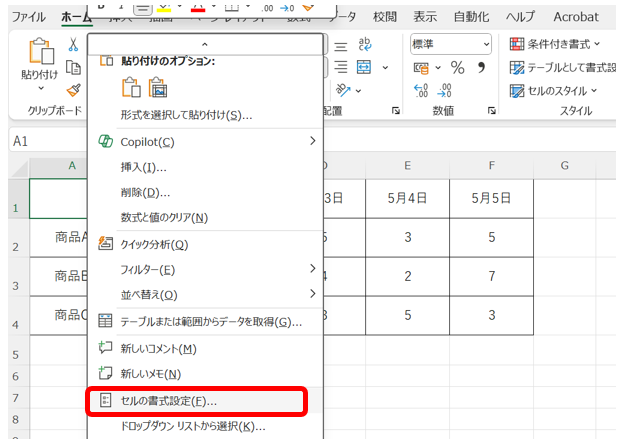Screen dimensions: 621x448
Task: Open the ファイル tab
Action: (29, 17)
